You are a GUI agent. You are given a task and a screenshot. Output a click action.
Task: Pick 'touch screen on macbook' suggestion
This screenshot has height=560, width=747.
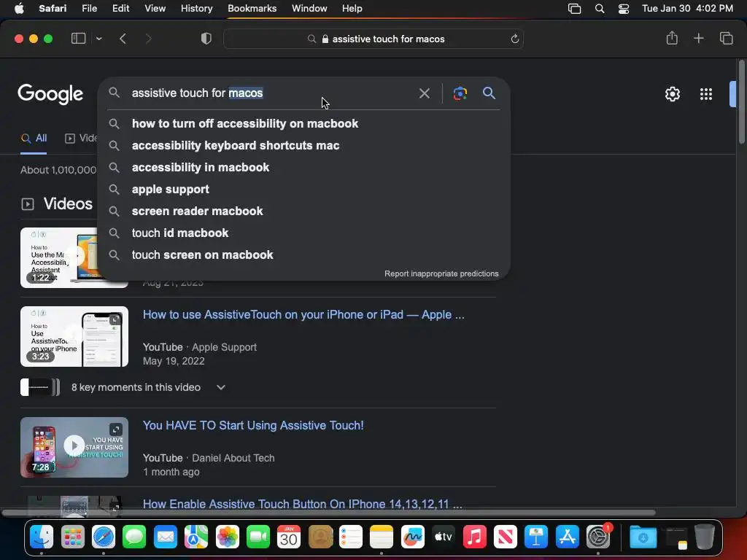pos(303,254)
